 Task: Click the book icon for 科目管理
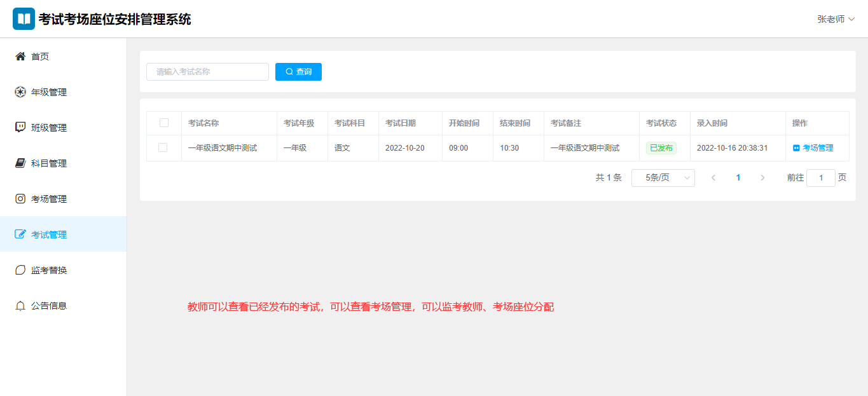click(20, 163)
